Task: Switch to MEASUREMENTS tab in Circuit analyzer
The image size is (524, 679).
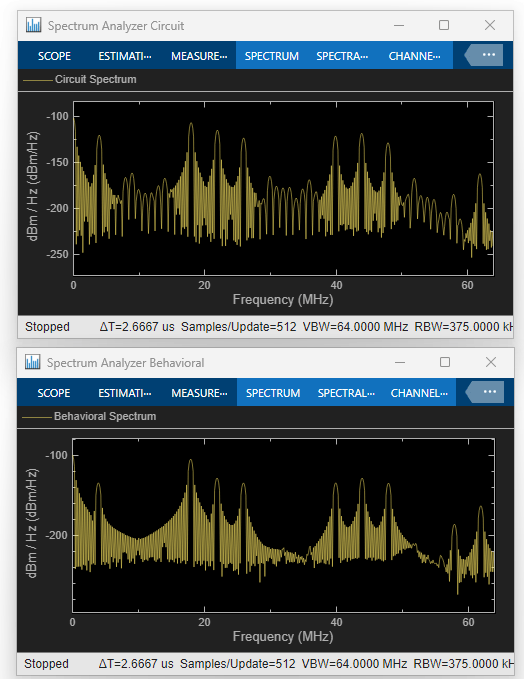Action: click(x=199, y=56)
